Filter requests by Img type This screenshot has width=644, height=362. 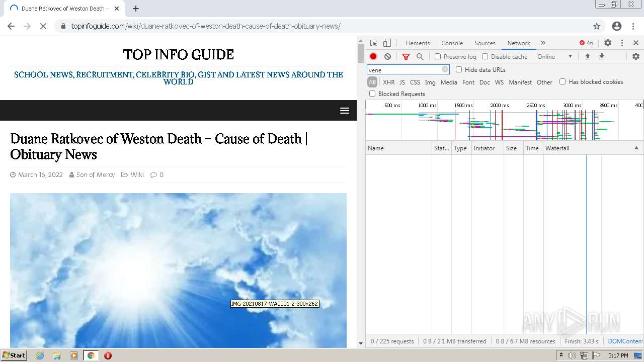tap(430, 82)
